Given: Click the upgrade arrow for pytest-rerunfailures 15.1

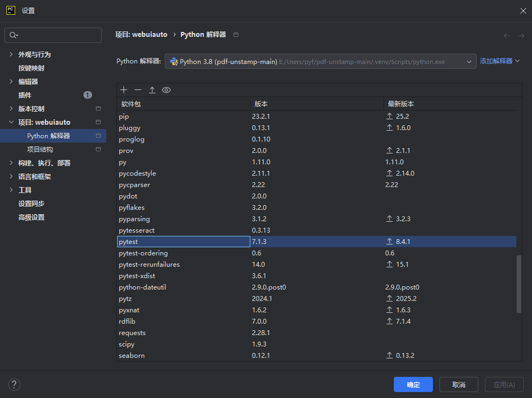Looking at the screenshot, I should [390, 264].
